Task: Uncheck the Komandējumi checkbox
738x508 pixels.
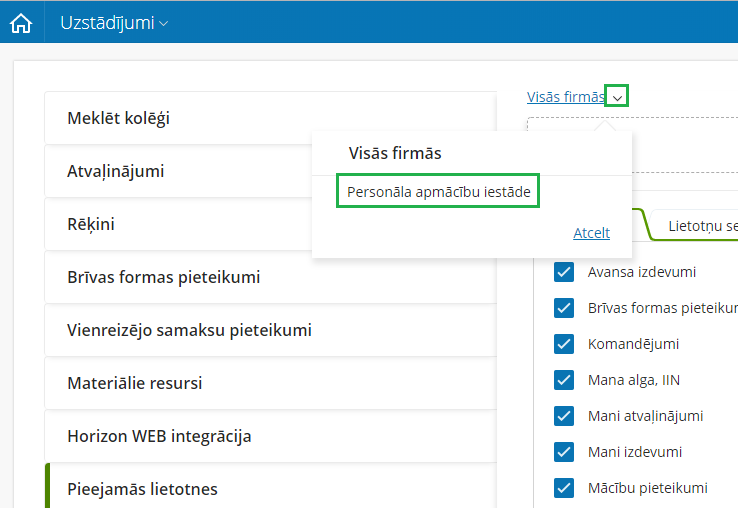Action: (x=564, y=344)
